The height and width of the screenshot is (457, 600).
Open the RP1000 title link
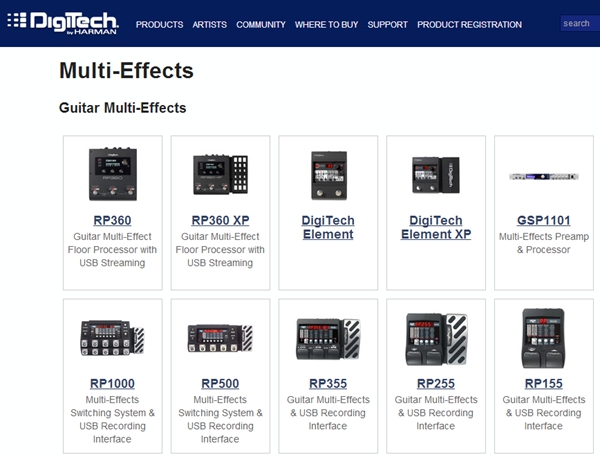pyautogui.click(x=112, y=383)
